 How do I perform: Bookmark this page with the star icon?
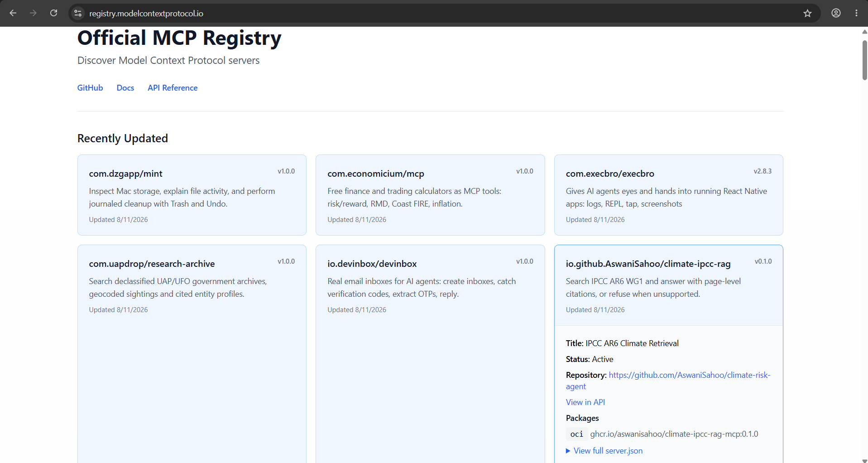point(807,13)
